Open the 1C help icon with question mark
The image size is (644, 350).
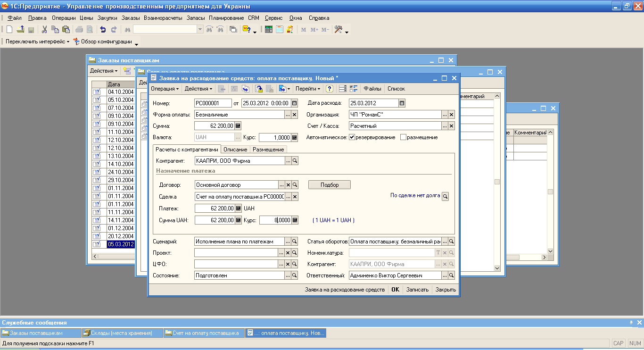[x=247, y=29]
